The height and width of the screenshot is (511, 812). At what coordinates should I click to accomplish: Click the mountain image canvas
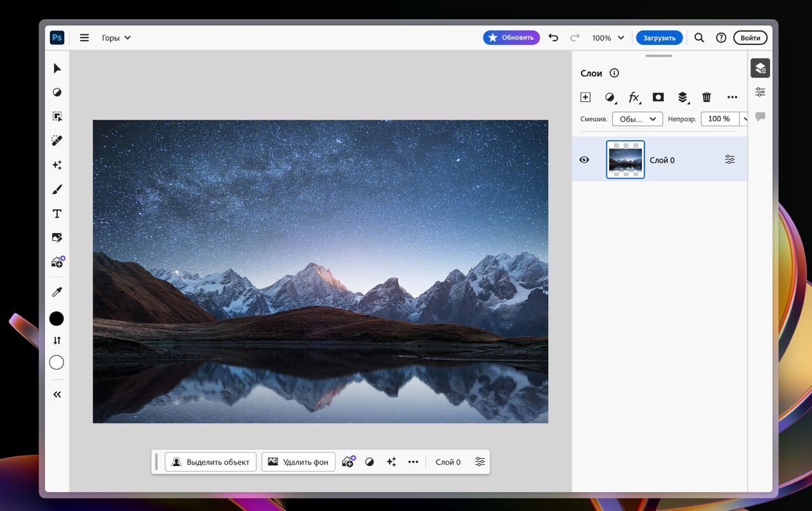(x=320, y=271)
